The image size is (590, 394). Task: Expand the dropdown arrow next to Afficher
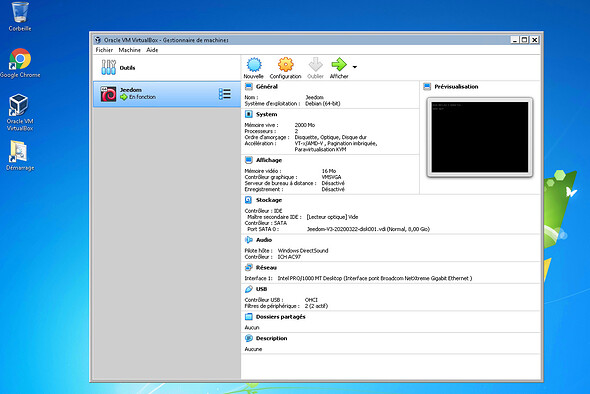(354, 67)
